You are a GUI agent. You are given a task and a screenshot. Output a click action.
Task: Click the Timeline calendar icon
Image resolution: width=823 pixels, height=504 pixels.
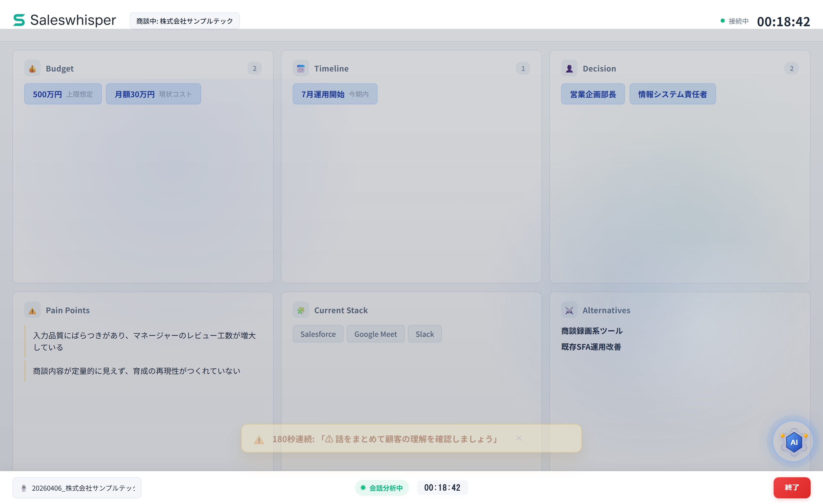(301, 68)
